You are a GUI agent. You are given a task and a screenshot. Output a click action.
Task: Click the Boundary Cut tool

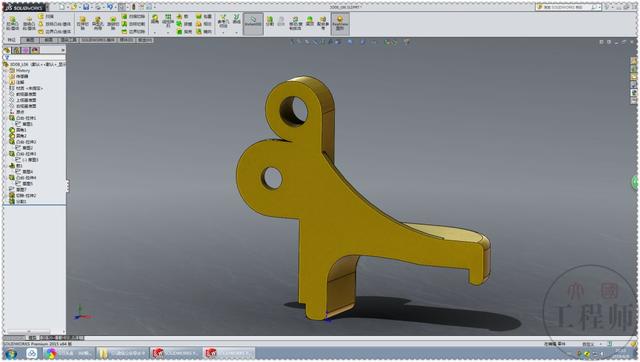(x=133, y=31)
